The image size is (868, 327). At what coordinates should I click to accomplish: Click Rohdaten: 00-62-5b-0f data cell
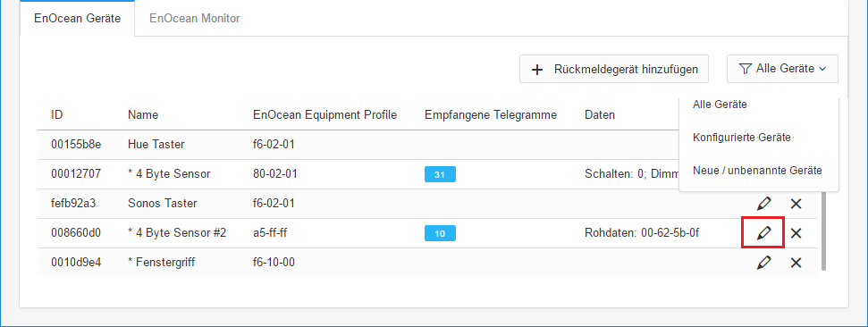642,233
